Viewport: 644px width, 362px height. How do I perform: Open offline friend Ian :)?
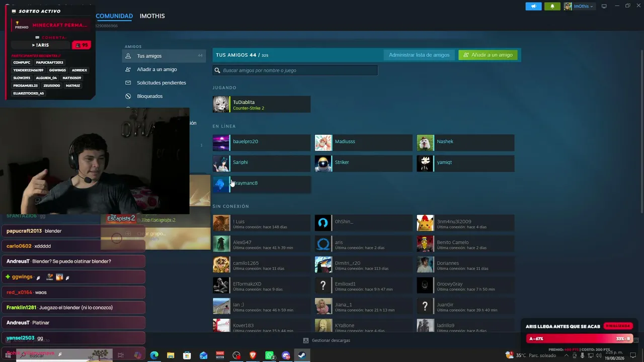(x=262, y=306)
